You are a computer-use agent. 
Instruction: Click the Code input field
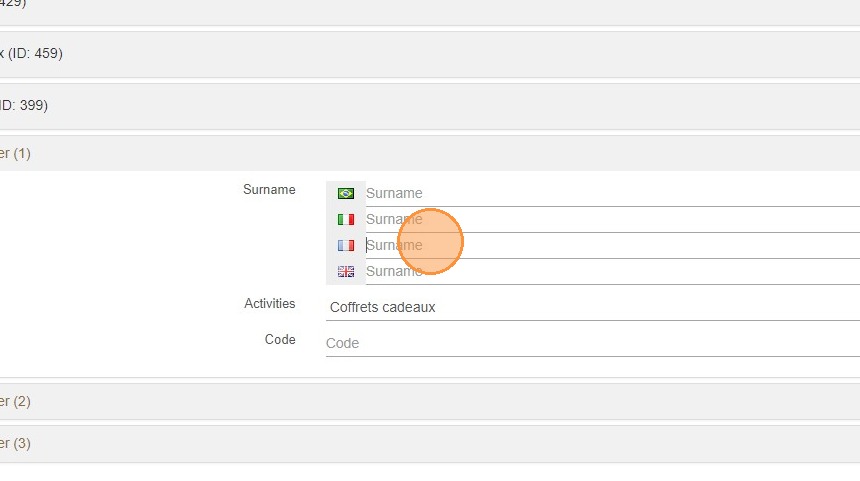point(593,343)
